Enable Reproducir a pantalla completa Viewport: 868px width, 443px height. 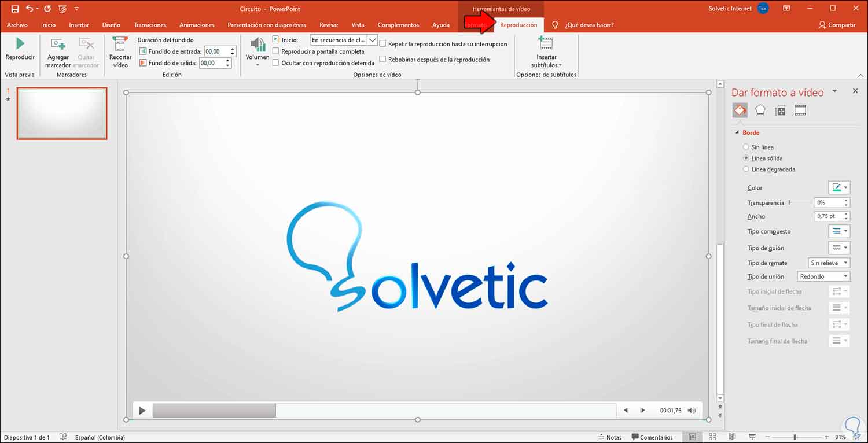coord(276,51)
